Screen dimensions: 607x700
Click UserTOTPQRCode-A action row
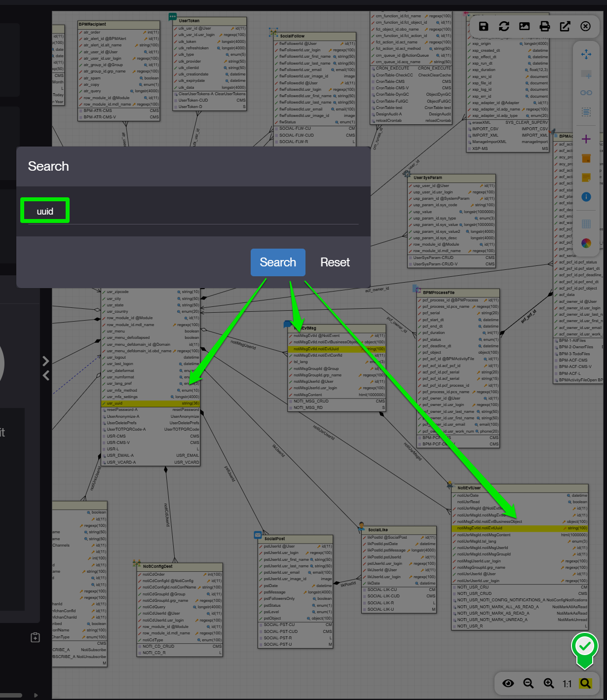pos(151,429)
